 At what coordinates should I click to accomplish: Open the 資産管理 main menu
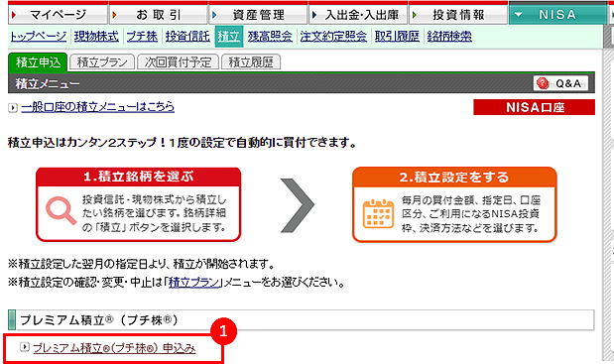click(x=258, y=15)
